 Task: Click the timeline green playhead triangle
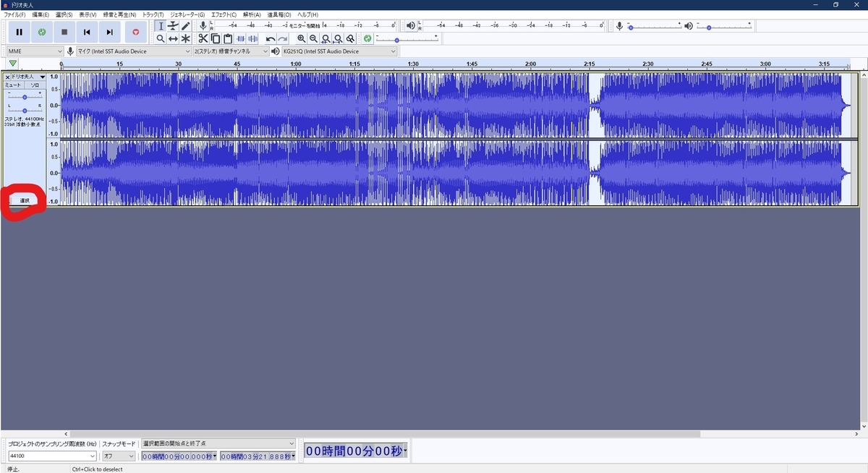click(x=12, y=64)
